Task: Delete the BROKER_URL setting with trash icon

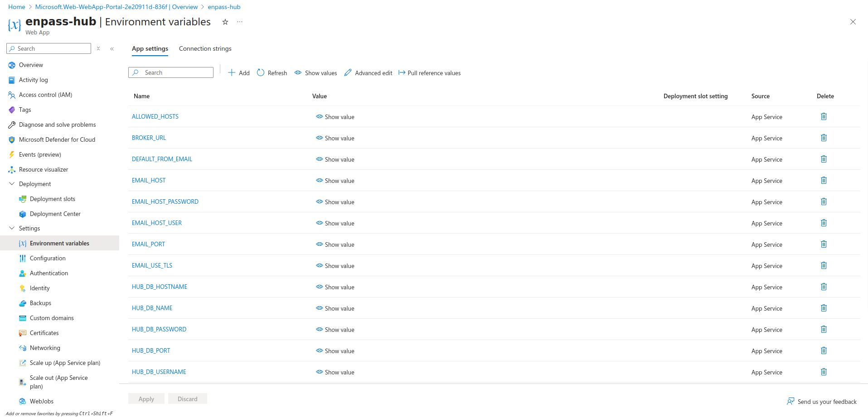Action: [824, 138]
